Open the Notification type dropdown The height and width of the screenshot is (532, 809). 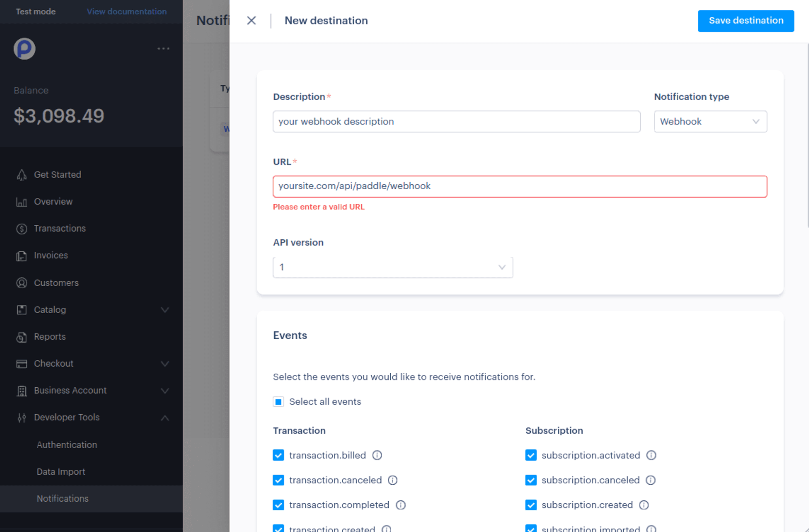[710, 121]
